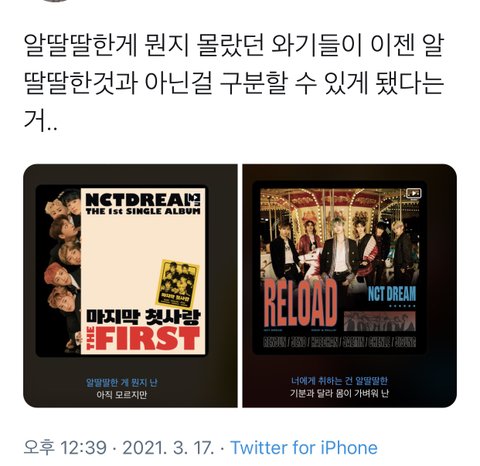The width and height of the screenshot is (480, 466).
Task: Click the small faded group photo under NCT DREAM
Action: (380, 321)
